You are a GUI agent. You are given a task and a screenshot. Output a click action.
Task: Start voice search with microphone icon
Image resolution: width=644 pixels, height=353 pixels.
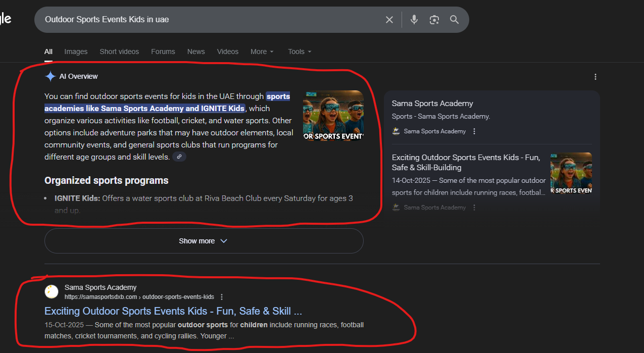click(414, 20)
